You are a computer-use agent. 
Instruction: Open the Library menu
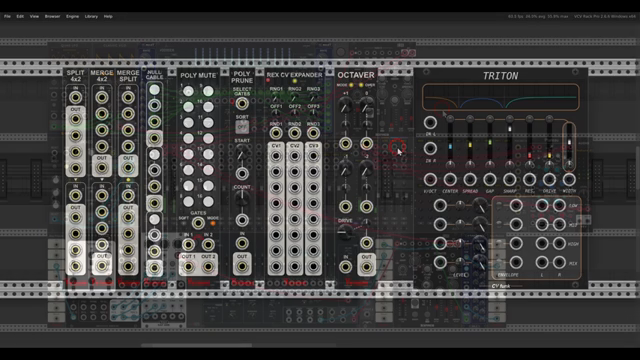coord(91,16)
